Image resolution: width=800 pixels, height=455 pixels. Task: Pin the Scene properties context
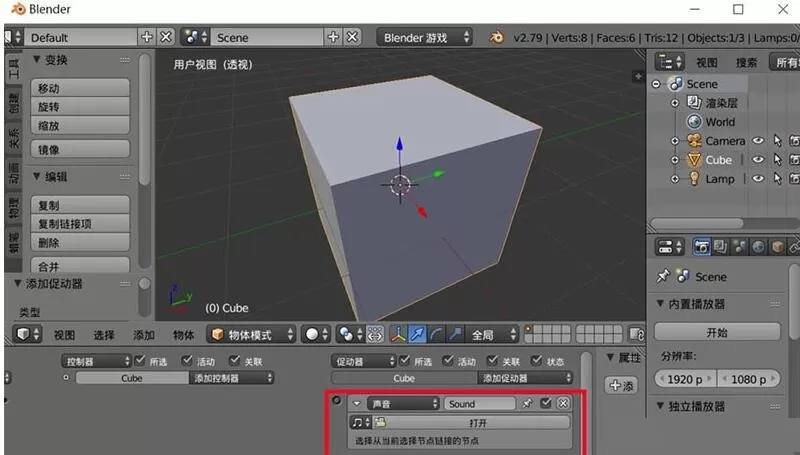[663, 276]
